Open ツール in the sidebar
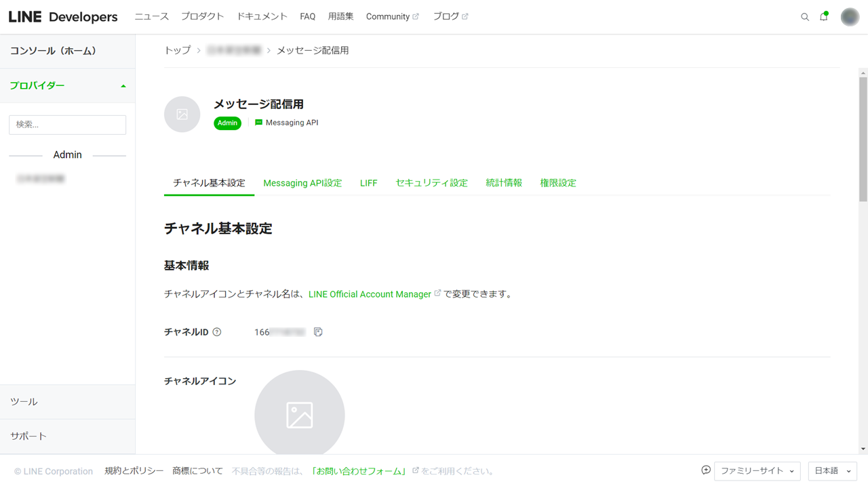This screenshot has width=868, height=488. [x=68, y=402]
